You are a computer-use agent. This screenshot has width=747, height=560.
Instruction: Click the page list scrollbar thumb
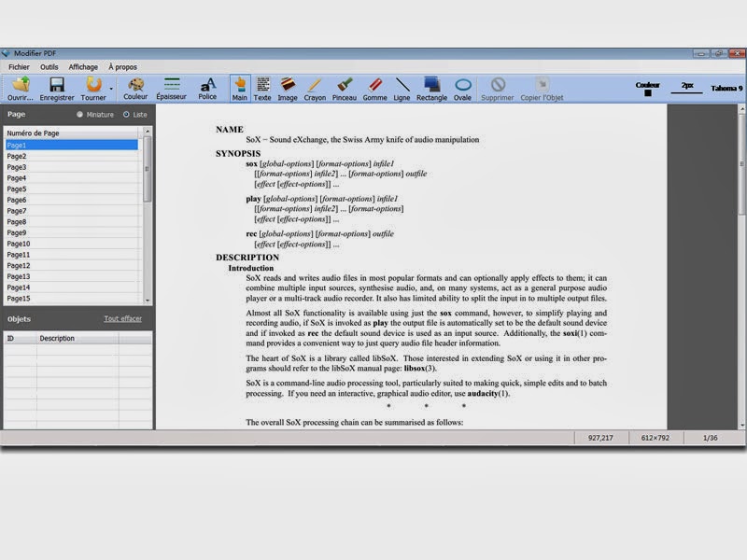[x=148, y=169]
